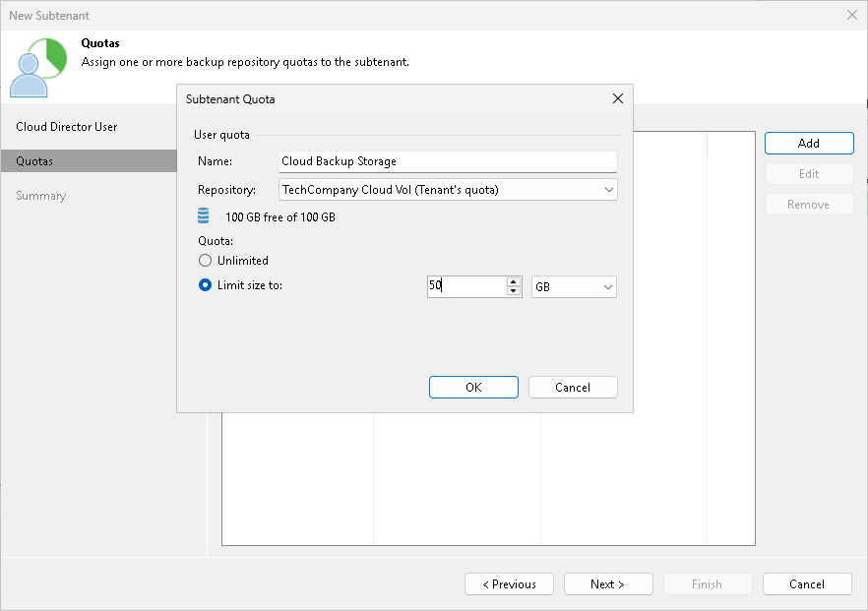Proceed with Next in the wizard
The width and height of the screenshot is (868, 611).
coord(608,583)
